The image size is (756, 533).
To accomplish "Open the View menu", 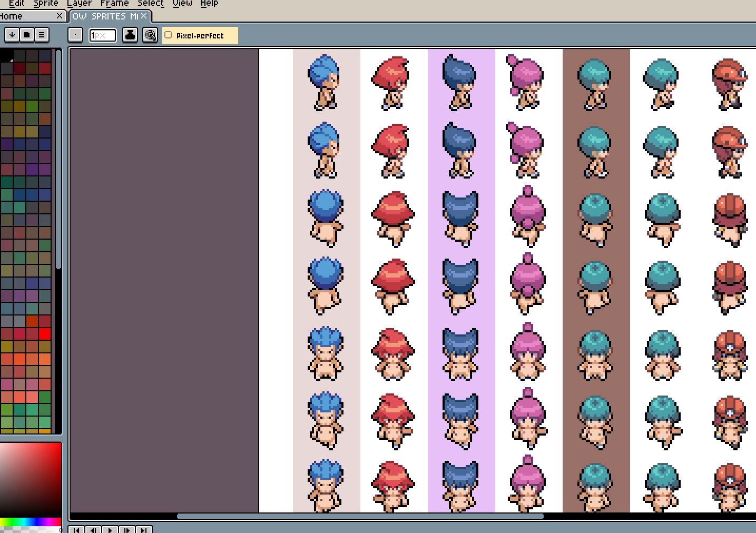I will 182,3.
